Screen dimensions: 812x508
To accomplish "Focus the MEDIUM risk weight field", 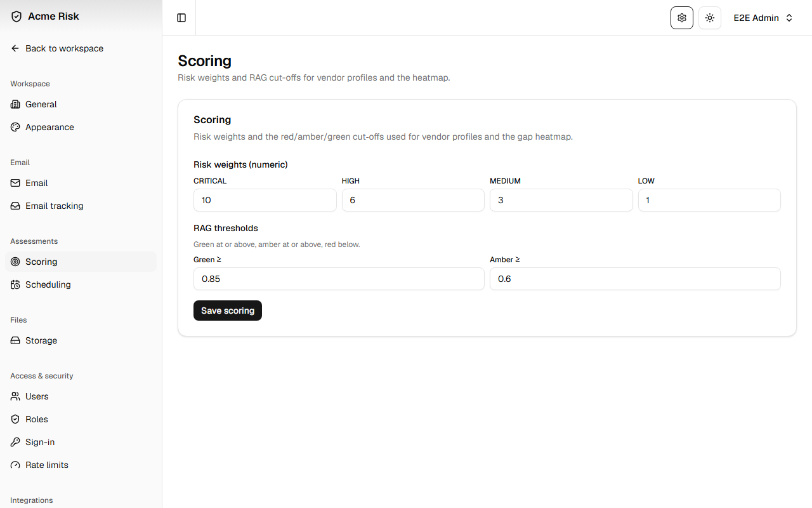I will coord(561,200).
